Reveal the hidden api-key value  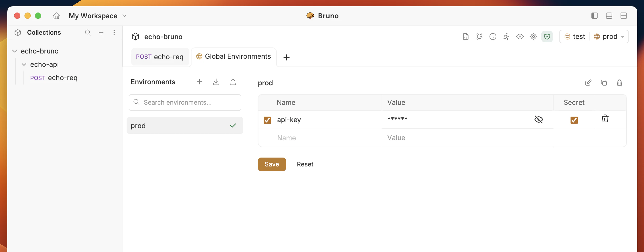(x=538, y=119)
